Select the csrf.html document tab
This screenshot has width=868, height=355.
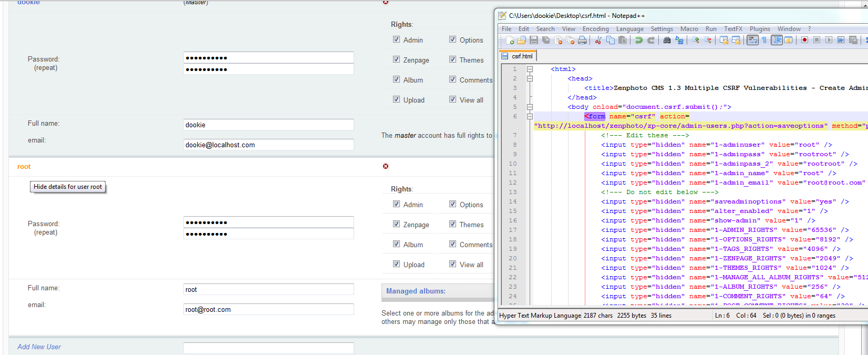tap(518, 56)
